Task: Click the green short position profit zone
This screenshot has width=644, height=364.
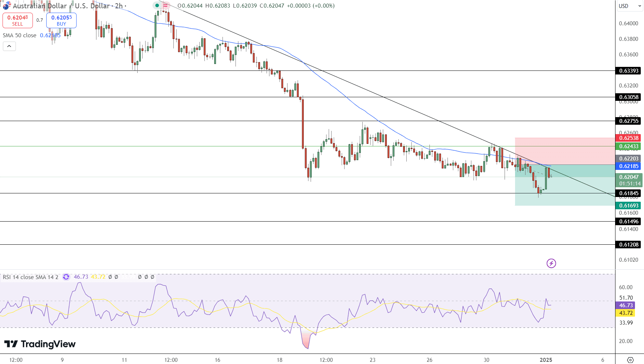Action: tap(565, 185)
